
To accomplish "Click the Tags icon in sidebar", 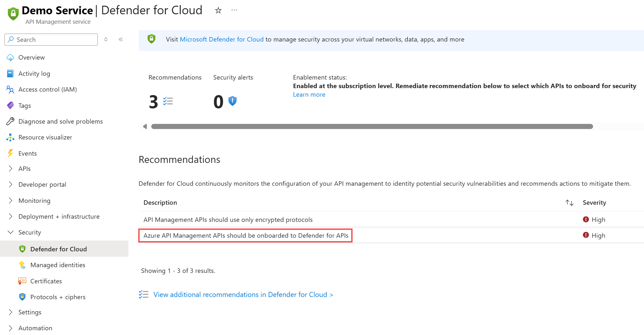I will (10, 106).
